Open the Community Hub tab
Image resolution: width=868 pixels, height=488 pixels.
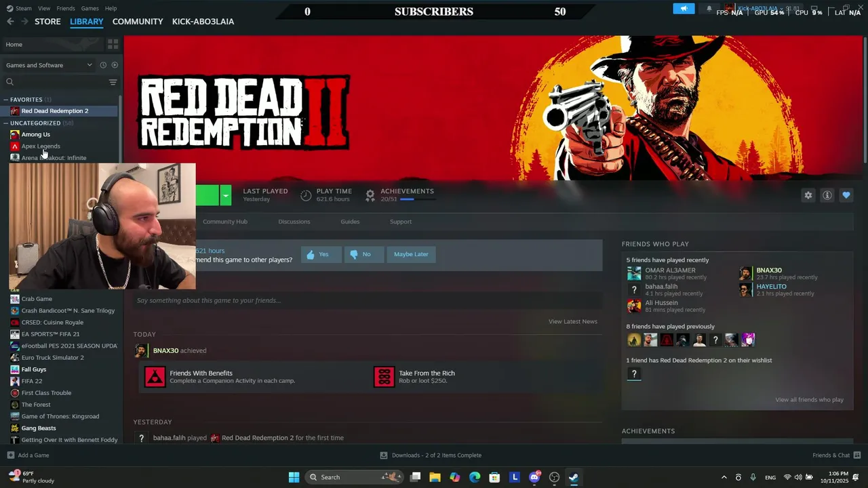[225, 222]
